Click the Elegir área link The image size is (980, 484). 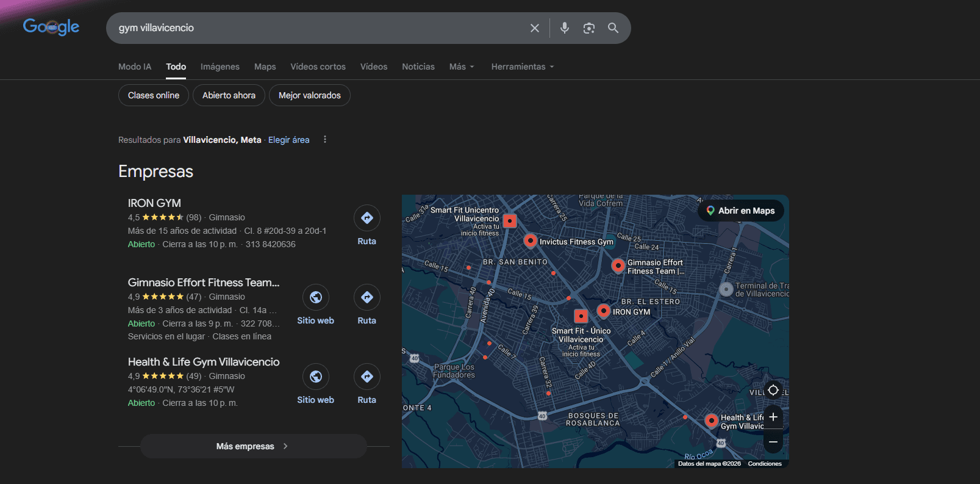(289, 140)
